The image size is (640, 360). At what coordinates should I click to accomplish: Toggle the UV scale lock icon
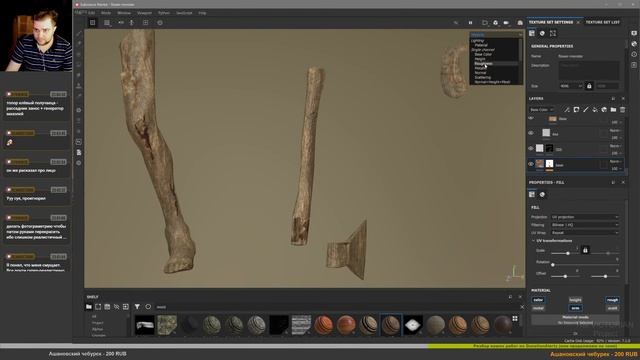(x=585, y=250)
